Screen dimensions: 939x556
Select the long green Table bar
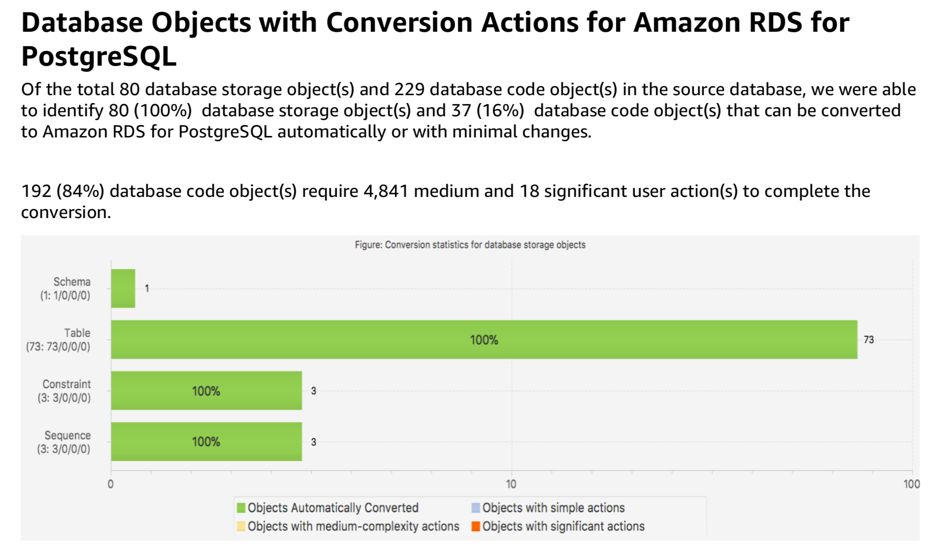coord(484,340)
